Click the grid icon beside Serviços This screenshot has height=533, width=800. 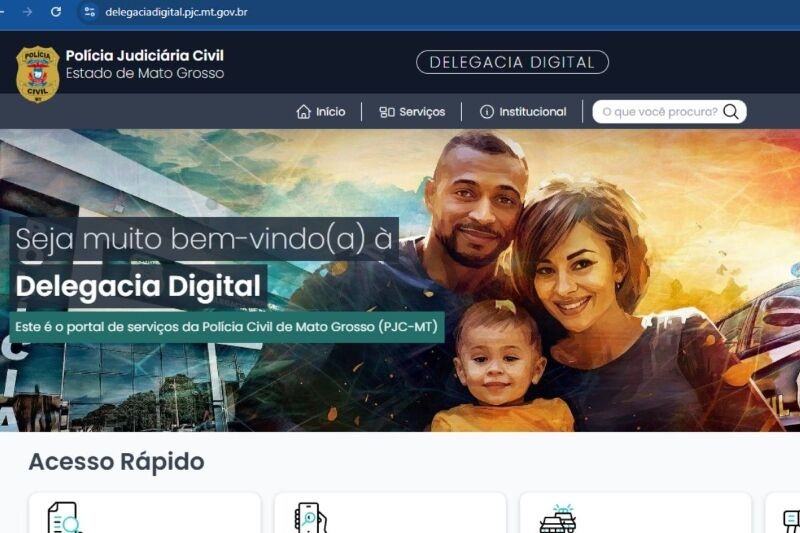tap(387, 112)
